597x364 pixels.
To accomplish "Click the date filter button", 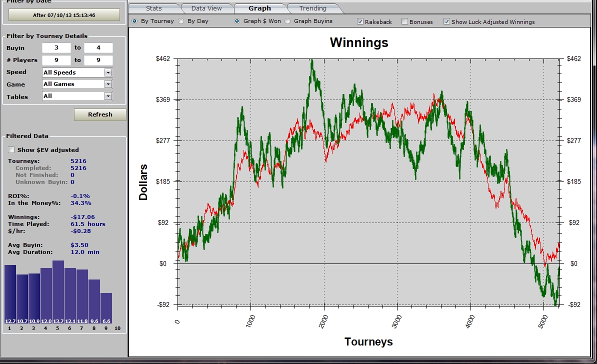I will pos(64,15).
